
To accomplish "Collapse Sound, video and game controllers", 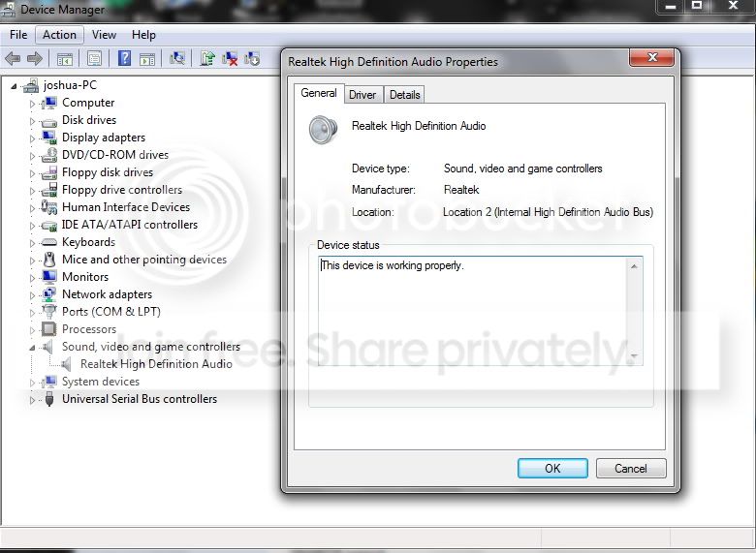I will (32, 348).
